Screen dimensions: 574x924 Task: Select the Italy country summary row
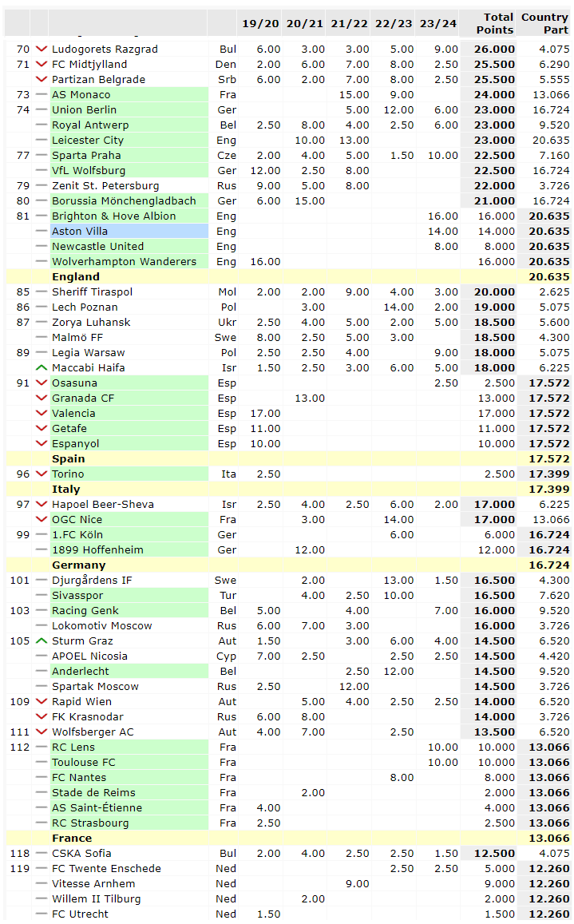pyautogui.click(x=288, y=489)
